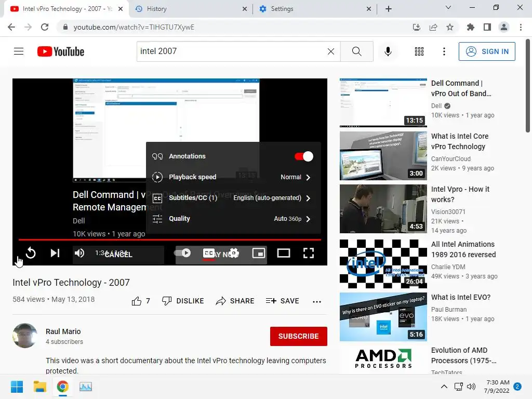Screen dimensions: 532x399
Task: Open Raul Mario's channel avatar
Action: 25,336
